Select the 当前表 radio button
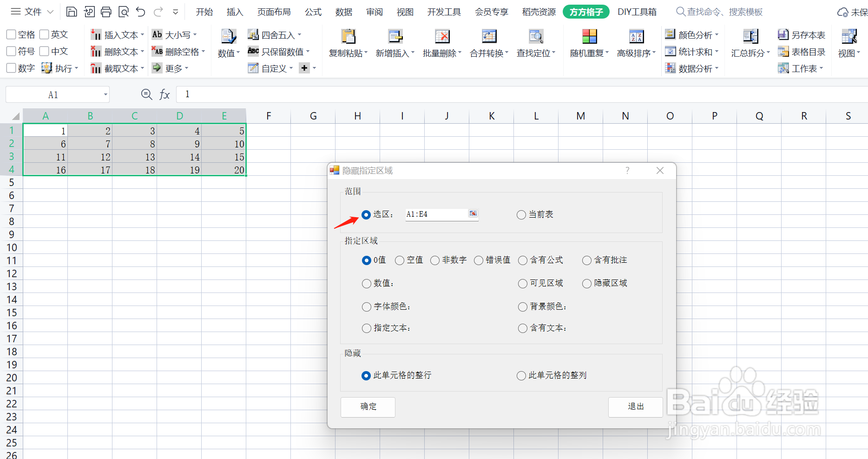Viewport: 868px width, 459px height. [x=521, y=215]
